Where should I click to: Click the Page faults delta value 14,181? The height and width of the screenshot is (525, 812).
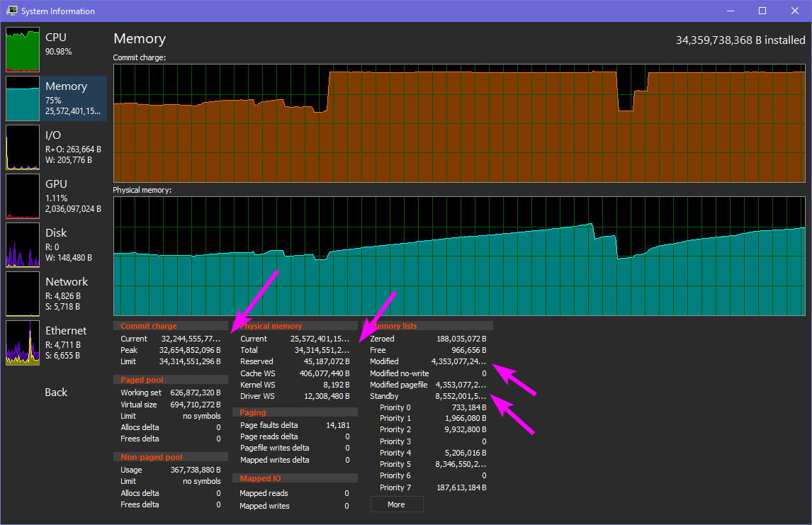coord(338,425)
